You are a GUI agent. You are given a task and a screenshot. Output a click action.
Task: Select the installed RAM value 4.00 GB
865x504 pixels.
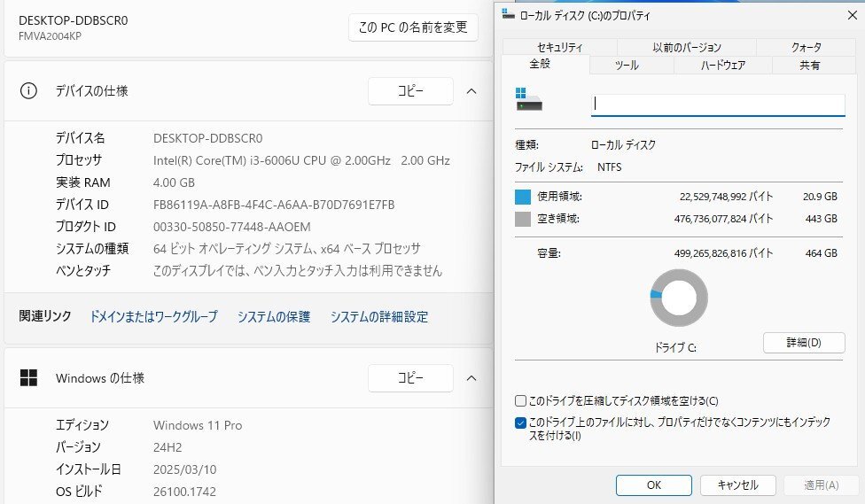point(174,182)
